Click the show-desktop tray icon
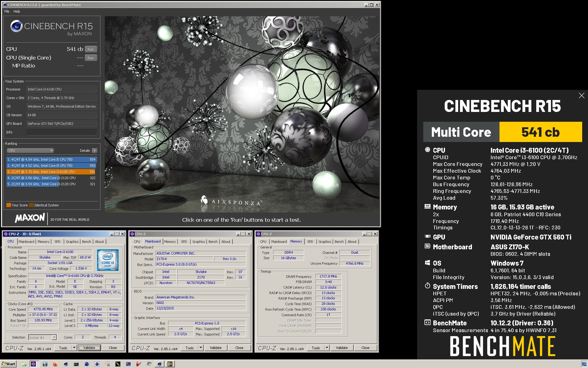588x368 pixels. pyautogui.click(x=584, y=364)
